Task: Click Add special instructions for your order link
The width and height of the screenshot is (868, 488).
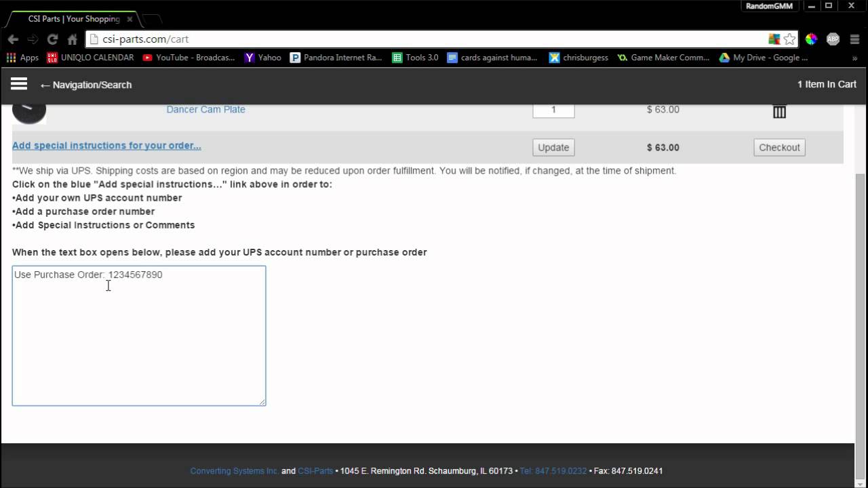Action: tap(106, 146)
